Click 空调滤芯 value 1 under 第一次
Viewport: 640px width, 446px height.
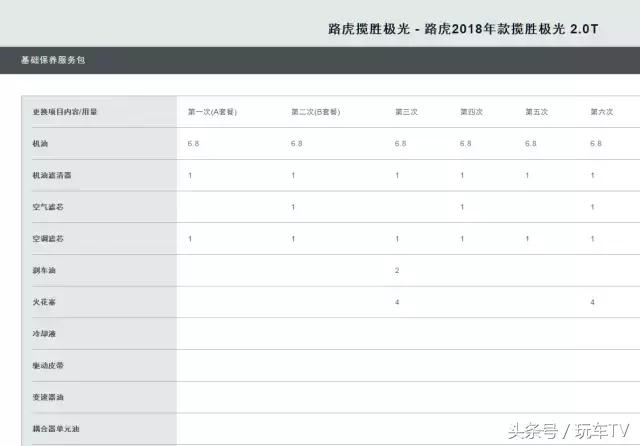point(190,239)
